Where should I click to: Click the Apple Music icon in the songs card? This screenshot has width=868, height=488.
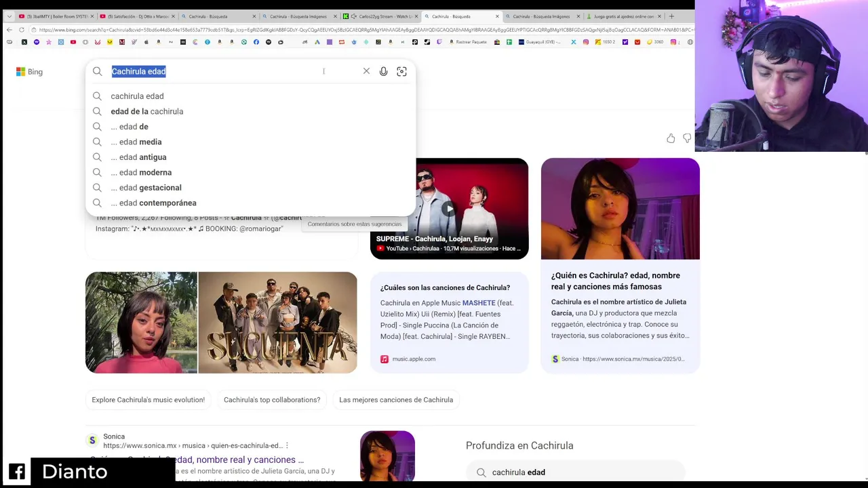point(384,359)
